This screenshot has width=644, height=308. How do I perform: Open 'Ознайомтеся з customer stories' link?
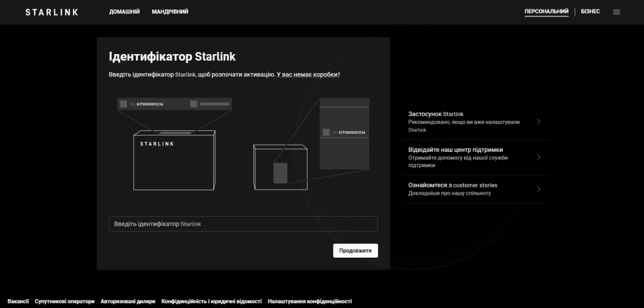click(475, 189)
